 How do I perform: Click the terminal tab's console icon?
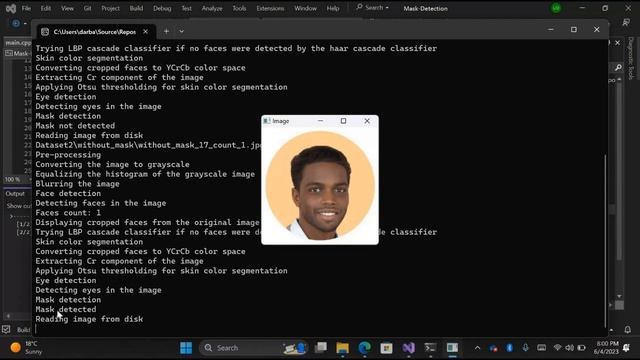coord(45,31)
